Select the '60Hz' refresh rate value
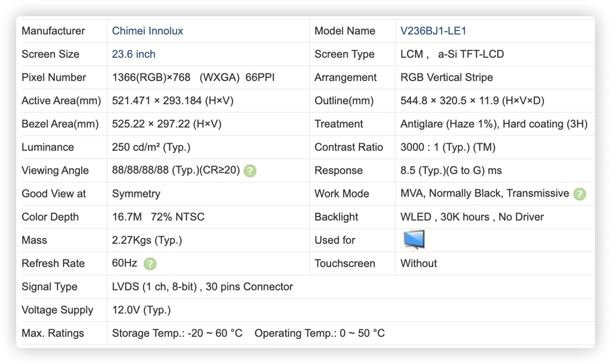Image resolution: width=611 pixels, height=364 pixels. [x=124, y=263]
